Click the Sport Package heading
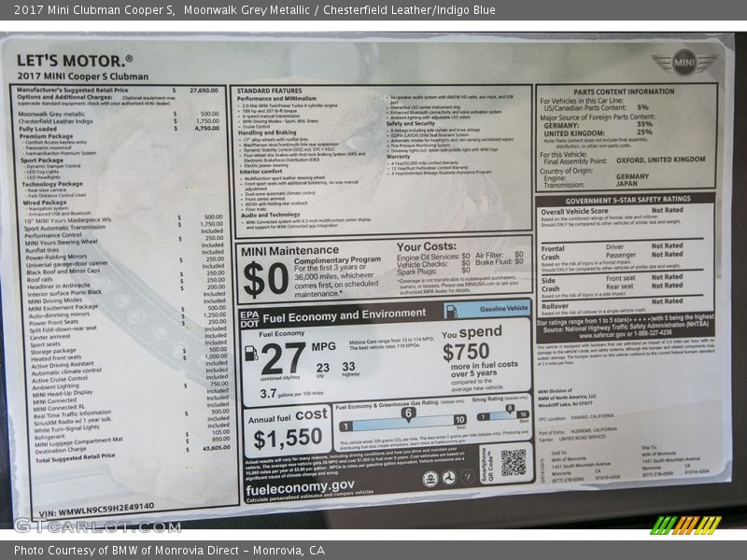The image size is (747, 560). coord(42,161)
